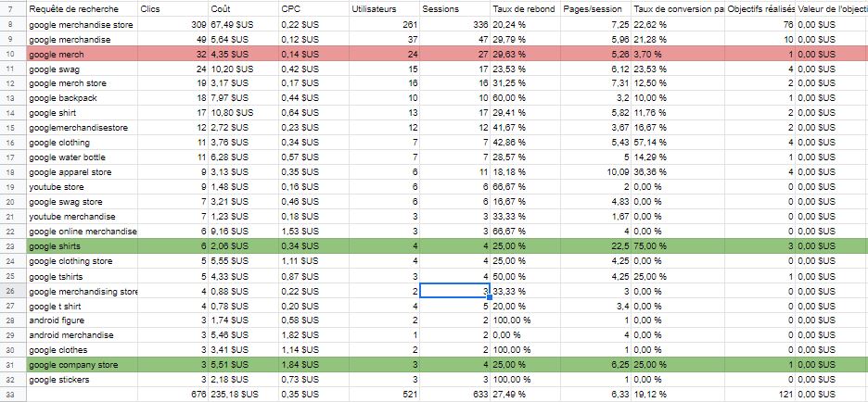Select total CPC cell '0,35 $US' in row 33
868x402 pixels.
[313, 395]
